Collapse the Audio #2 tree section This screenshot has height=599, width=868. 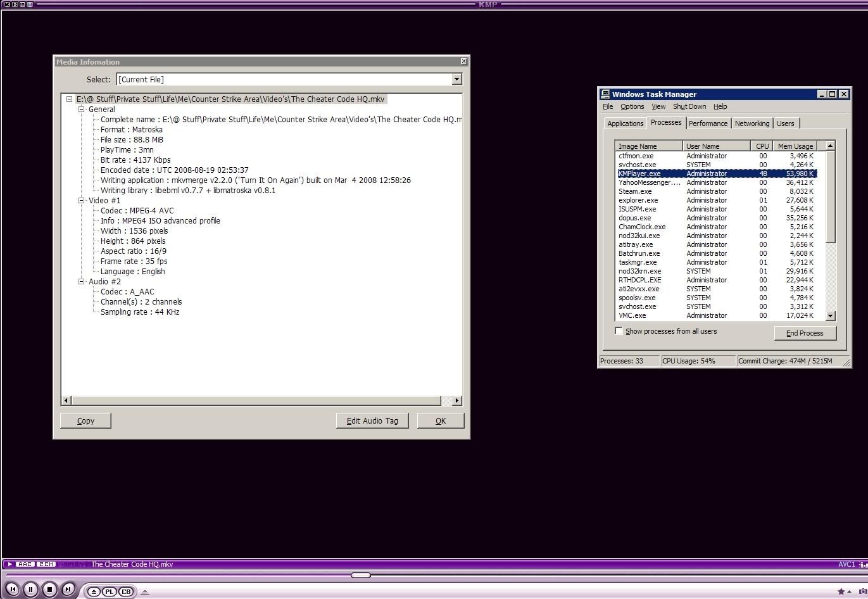82,282
